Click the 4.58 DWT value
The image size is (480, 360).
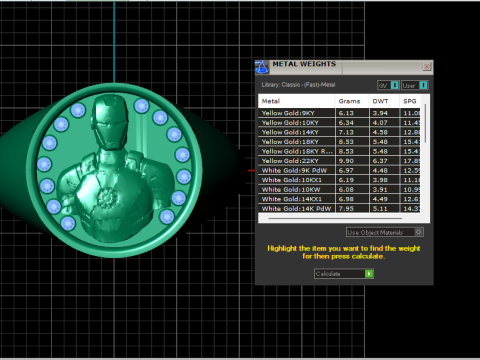[380, 132]
